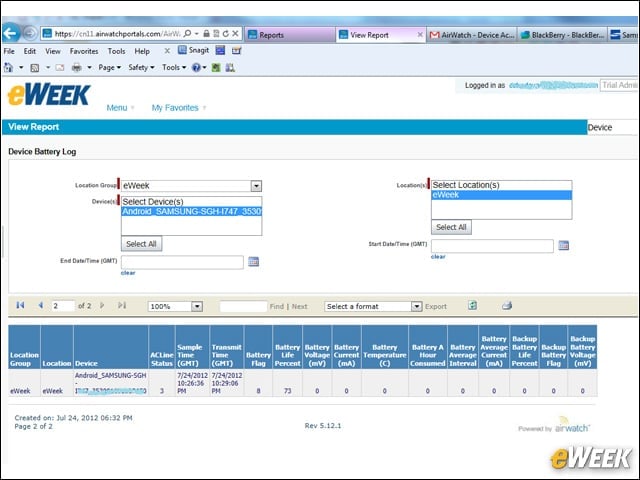The width and height of the screenshot is (640, 480).
Task: Click the Find text input field
Action: [243, 306]
